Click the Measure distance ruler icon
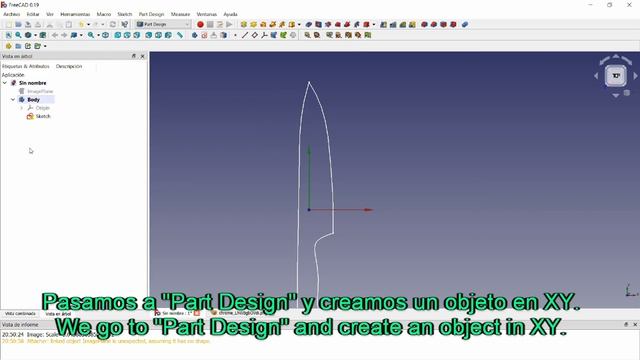 coord(180,35)
